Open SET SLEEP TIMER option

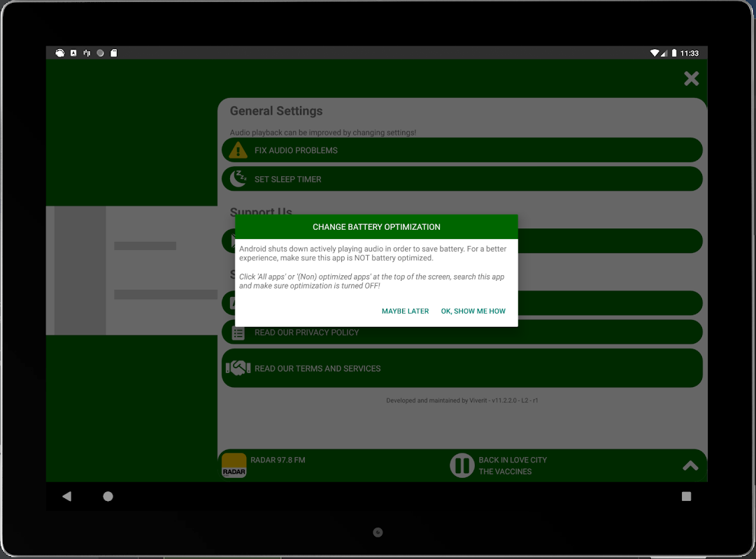pyautogui.click(x=462, y=179)
